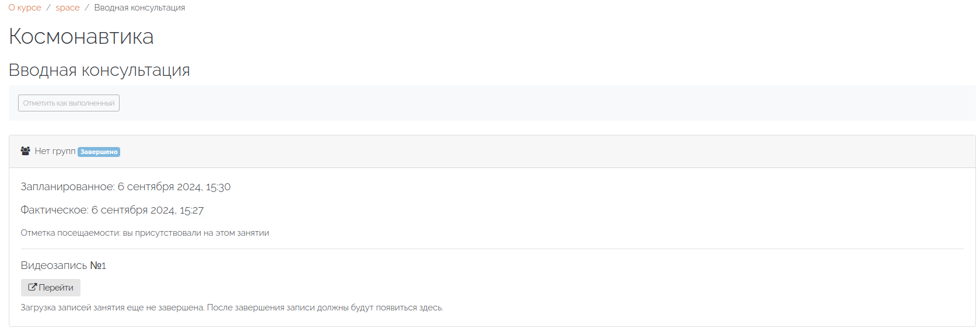Select the Фактическое date line
The height and width of the screenshot is (332, 980).
pos(112,210)
